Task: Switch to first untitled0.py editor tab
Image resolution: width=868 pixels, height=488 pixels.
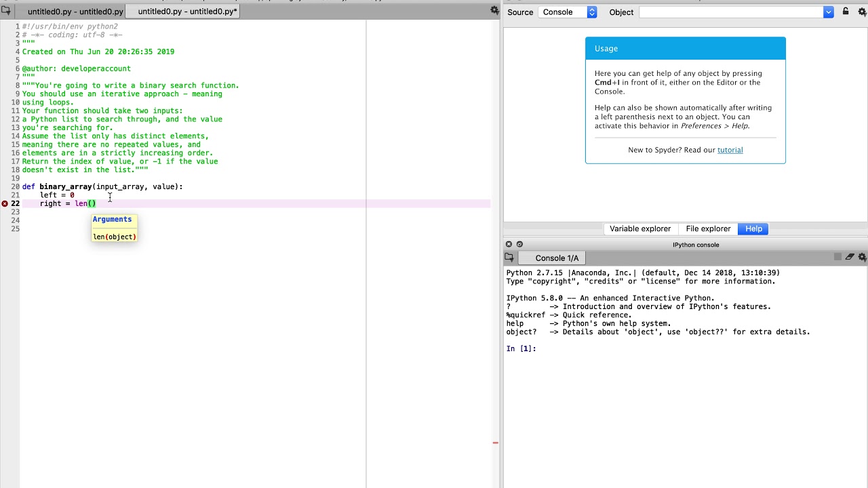Action: [x=75, y=12]
